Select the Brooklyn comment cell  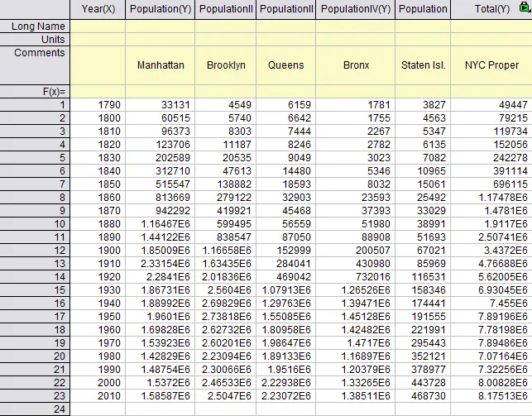click(226, 65)
